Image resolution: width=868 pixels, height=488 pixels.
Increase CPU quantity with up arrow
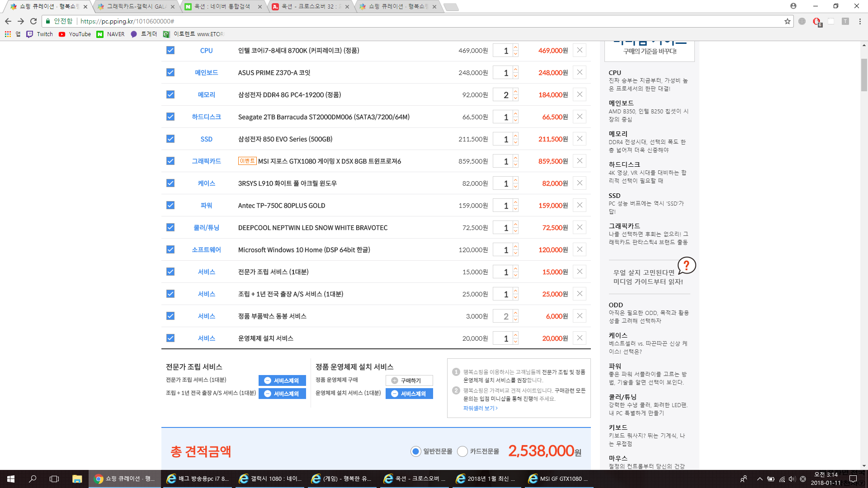coord(515,47)
